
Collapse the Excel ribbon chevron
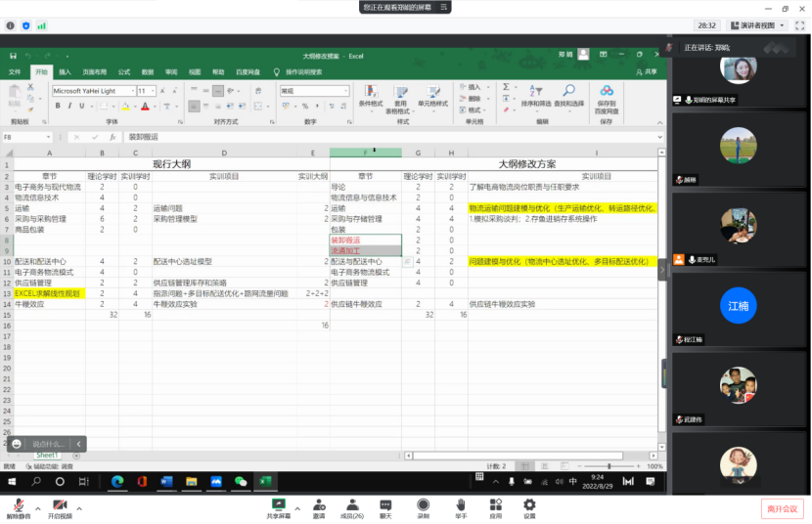point(659,122)
